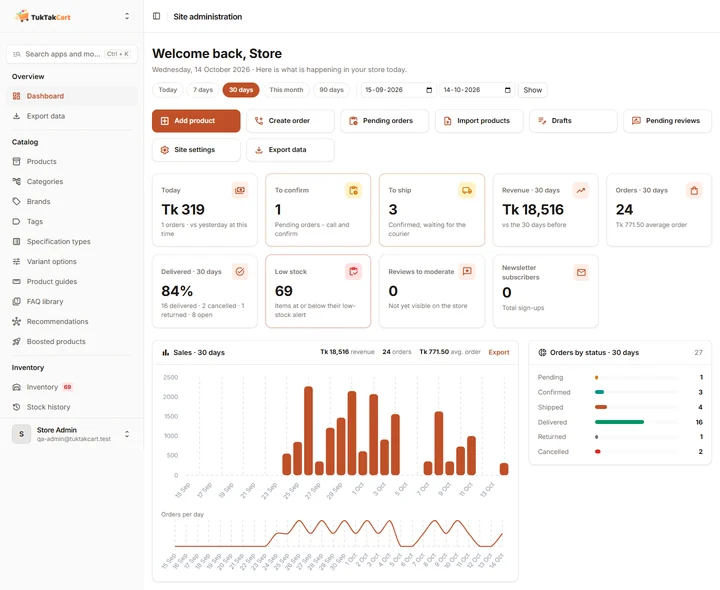Click the To confirm card clipboard icon
This screenshot has height=590, width=720.
[x=353, y=190]
